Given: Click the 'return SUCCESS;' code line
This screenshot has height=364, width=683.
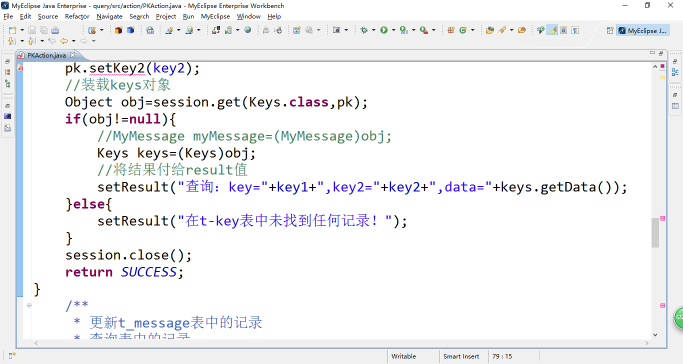Looking at the screenshot, I should coord(124,272).
